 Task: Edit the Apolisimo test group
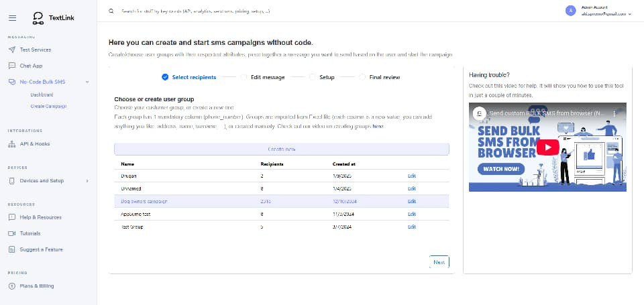point(411,214)
